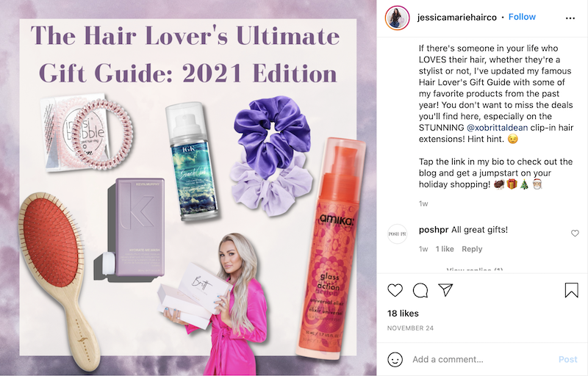This screenshot has width=588, height=376.
Task: Follow jessicamariehairco
Action: 522,17
